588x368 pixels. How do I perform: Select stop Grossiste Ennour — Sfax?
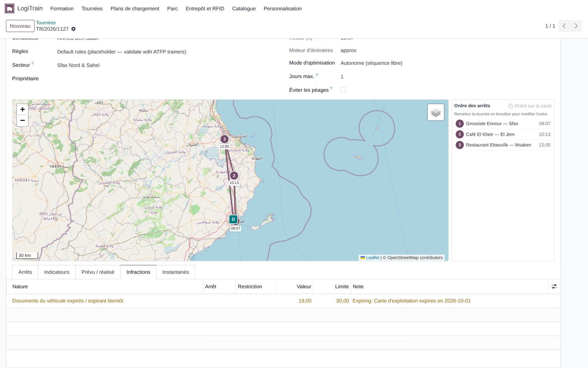[503, 124]
